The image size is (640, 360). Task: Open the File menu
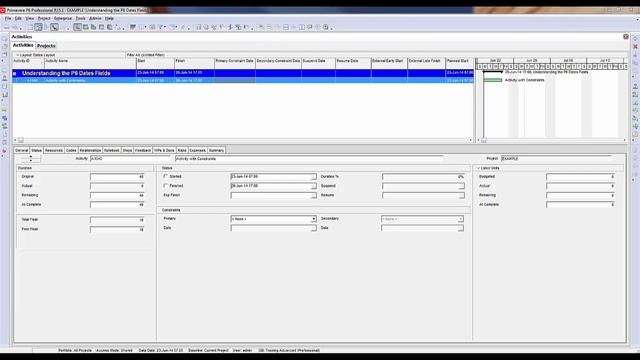[8, 18]
